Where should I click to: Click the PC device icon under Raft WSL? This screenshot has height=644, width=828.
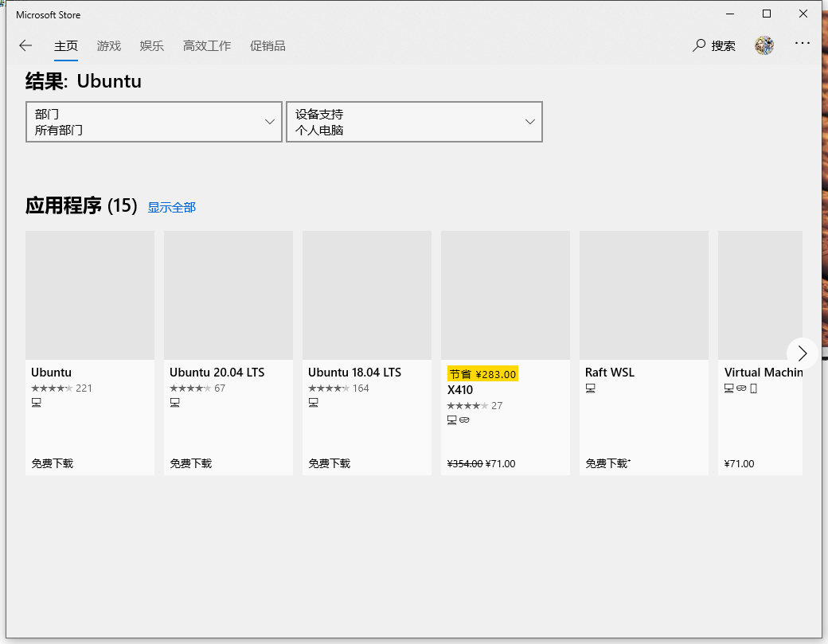591,388
